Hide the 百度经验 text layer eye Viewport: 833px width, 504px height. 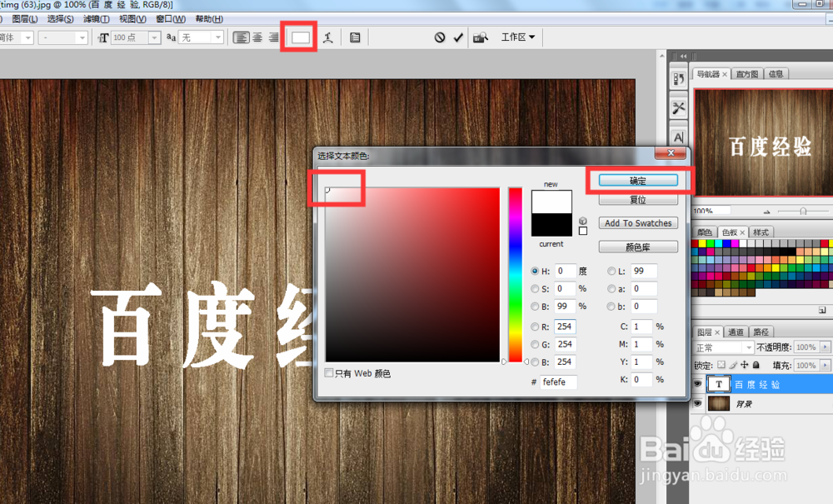tap(697, 383)
